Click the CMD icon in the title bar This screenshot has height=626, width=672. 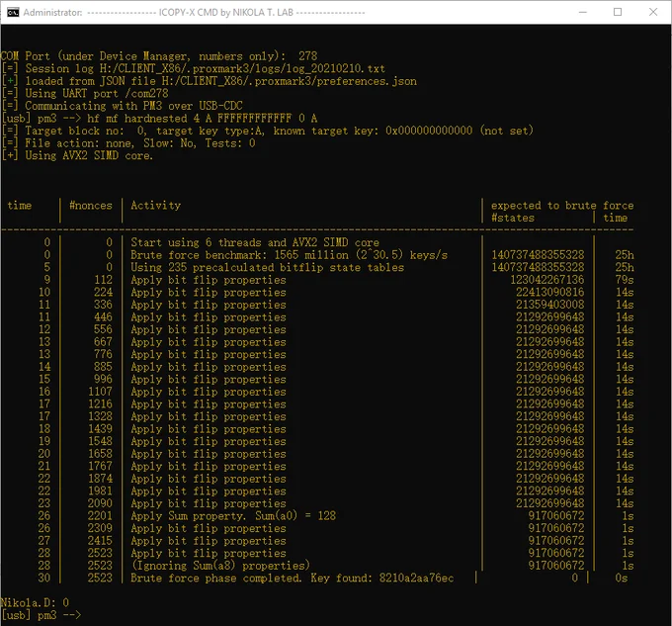click(x=11, y=12)
